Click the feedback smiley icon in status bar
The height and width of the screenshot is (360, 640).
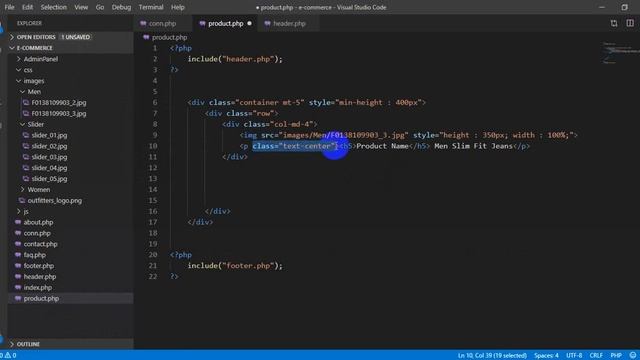click(x=633, y=356)
